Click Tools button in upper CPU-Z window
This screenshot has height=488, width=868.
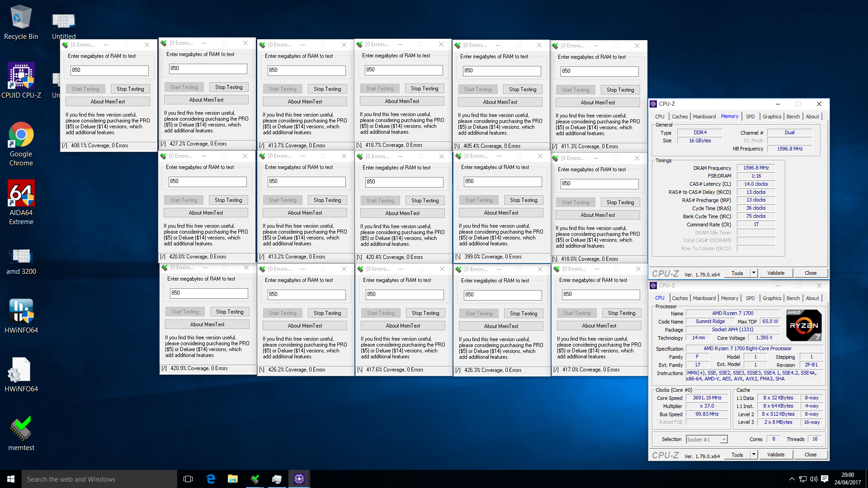pyautogui.click(x=737, y=273)
